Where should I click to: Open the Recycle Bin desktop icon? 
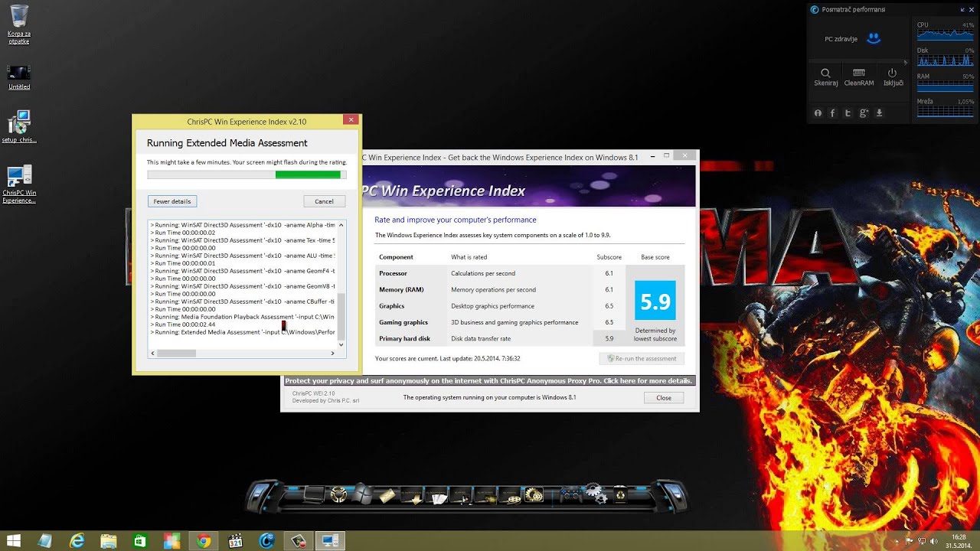(19, 24)
